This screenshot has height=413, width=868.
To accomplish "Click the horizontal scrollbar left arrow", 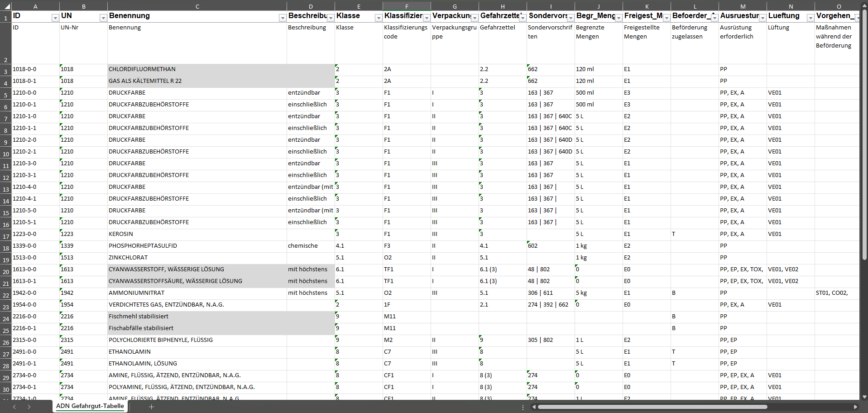I will pyautogui.click(x=534, y=407).
